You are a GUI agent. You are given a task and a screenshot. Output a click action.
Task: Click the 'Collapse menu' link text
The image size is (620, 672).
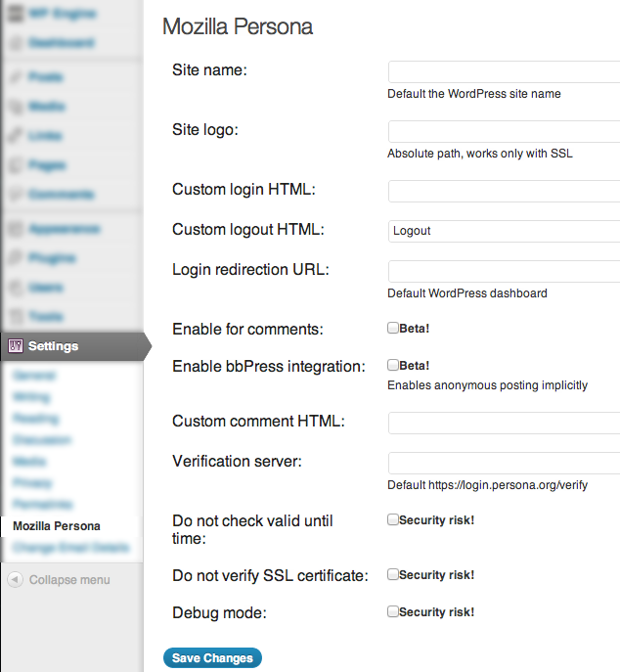tap(69, 580)
